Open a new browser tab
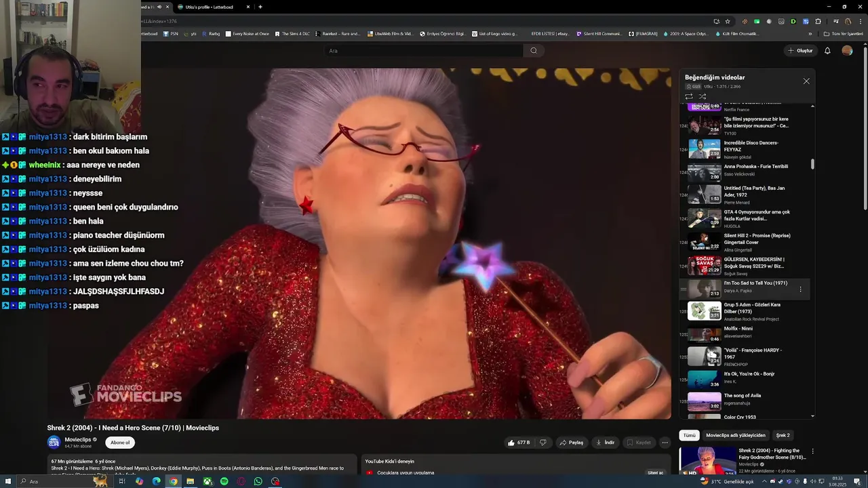 coord(260,7)
